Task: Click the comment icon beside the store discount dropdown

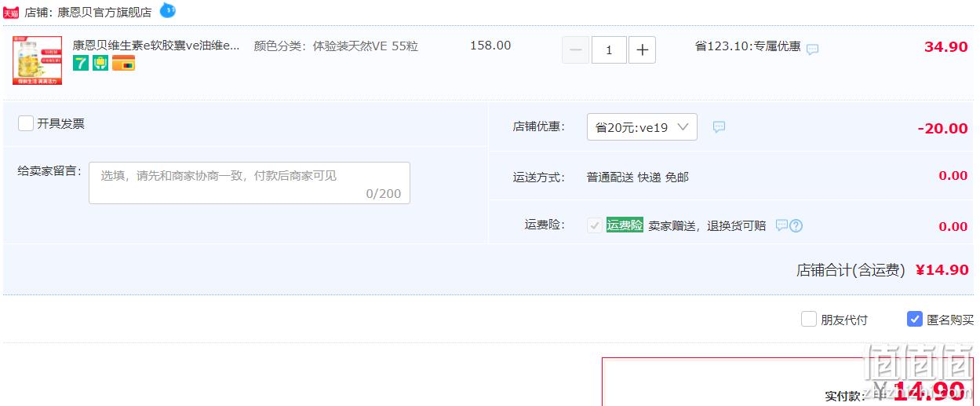Action: [719, 126]
